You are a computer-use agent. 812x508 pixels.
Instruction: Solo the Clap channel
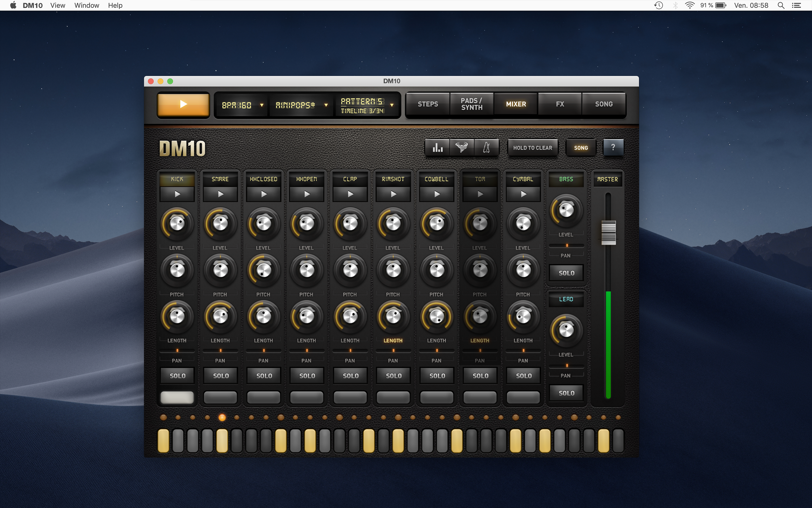pyautogui.click(x=350, y=376)
